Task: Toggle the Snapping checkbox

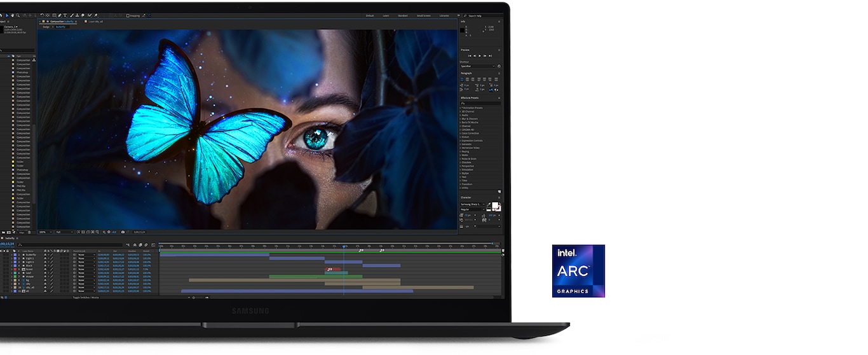Action: 128,15
